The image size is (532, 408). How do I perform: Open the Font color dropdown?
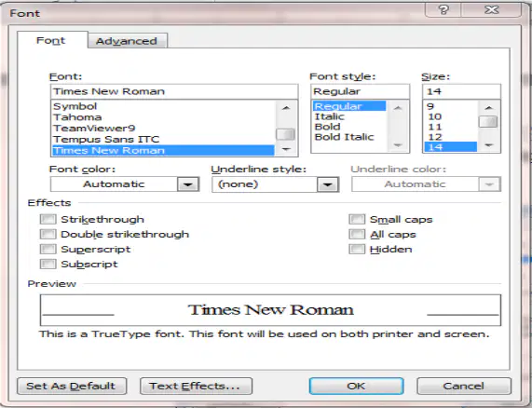187,184
